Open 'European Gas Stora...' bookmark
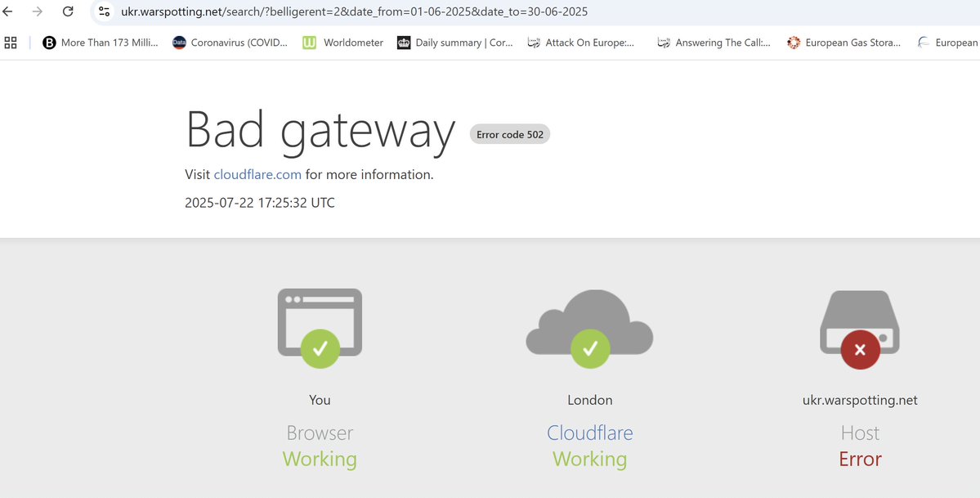980x498 pixels. point(844,43)
